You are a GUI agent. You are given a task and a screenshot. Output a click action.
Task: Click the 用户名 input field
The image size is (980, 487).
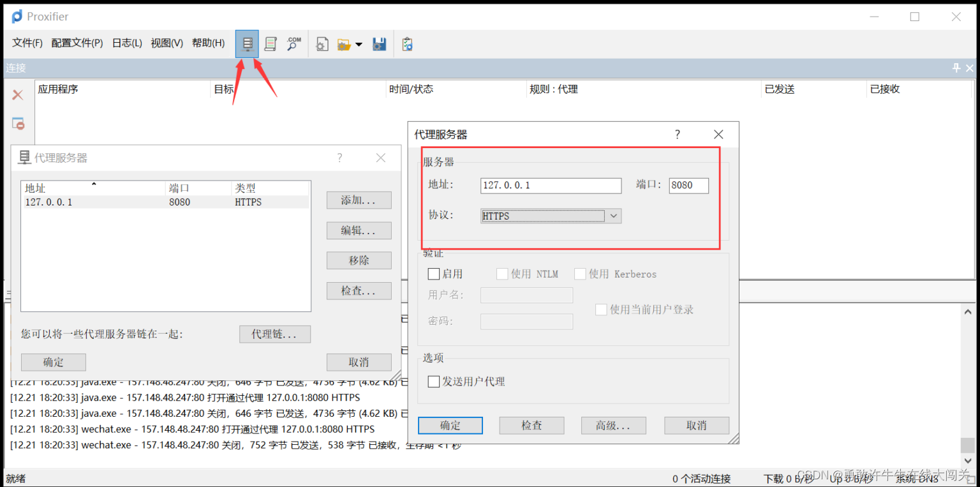click(x=526, y=295)
